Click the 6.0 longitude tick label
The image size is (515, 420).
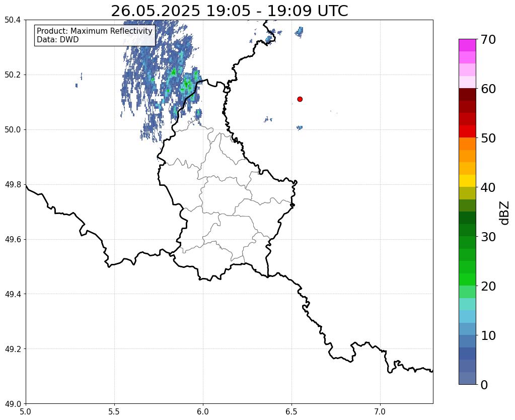pyautogui.click(x=203, y=411)
